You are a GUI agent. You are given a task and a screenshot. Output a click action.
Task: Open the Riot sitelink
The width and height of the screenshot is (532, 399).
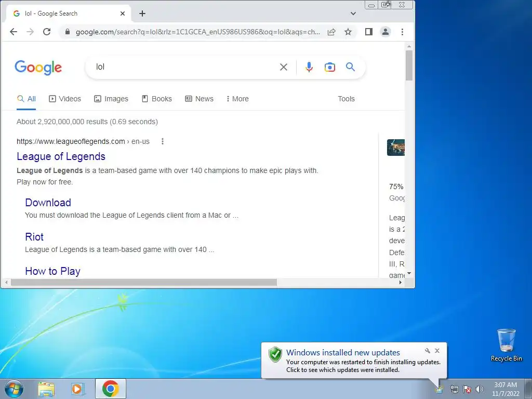point(34,237)
